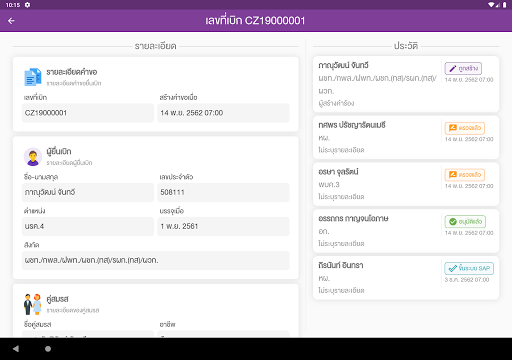This screenshot has height=360, width=512.
Task: Open the last history entry with SAP badge
Action: 406,278
